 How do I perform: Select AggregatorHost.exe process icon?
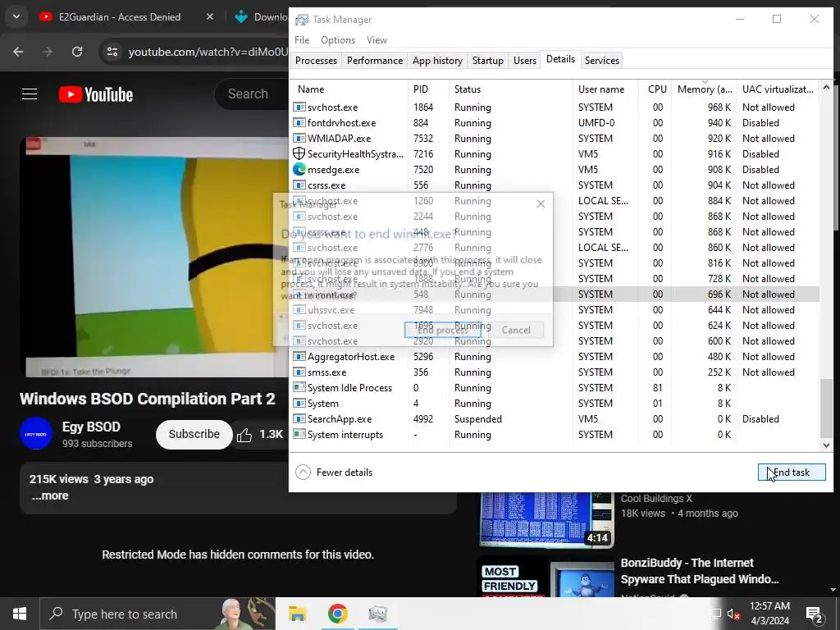click(299, 356)
